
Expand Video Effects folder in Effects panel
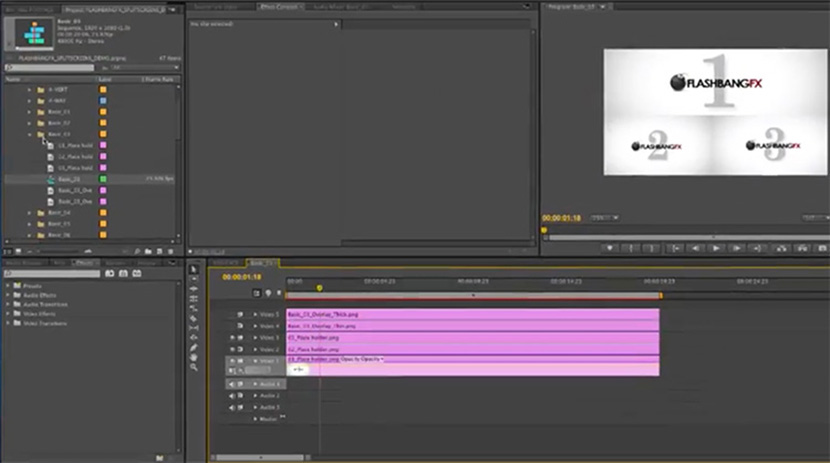point(7,314)
